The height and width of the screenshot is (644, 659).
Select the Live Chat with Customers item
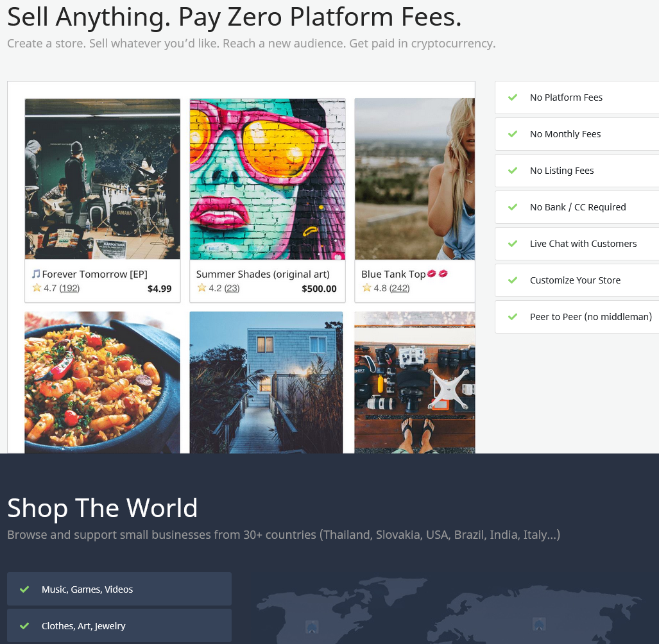click(x=577, y=244)
